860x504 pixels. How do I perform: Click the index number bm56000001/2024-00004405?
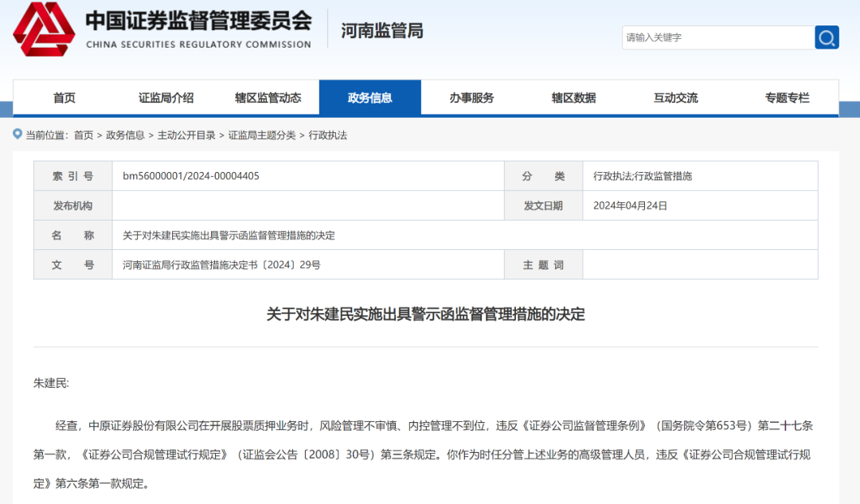191,176
